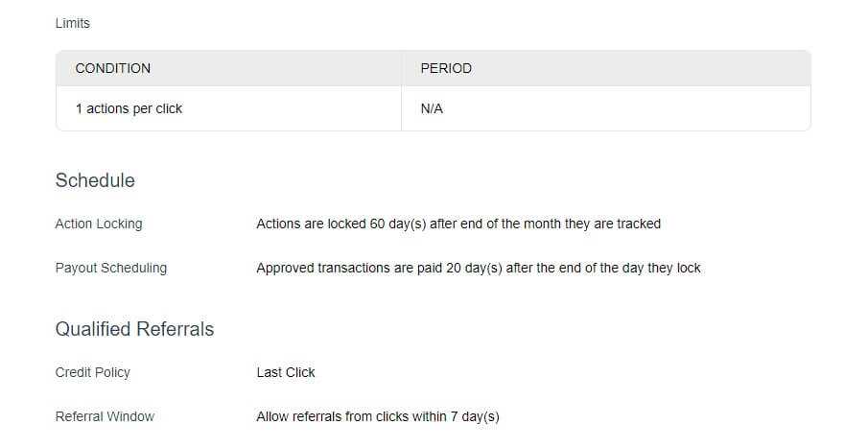Screen dimensions: 868x448
Task: Select the PERIOD column header
Action: (446, 68)
